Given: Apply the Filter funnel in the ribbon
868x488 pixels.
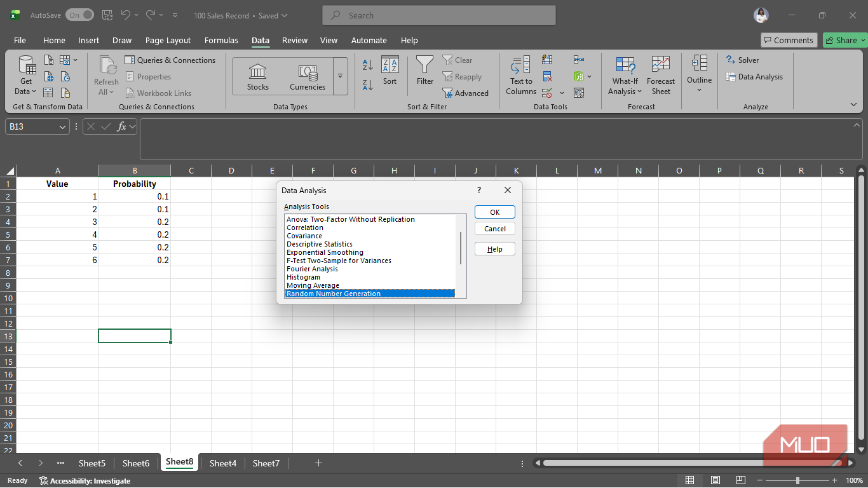Looking at the screenshot, I should [425, 71].
